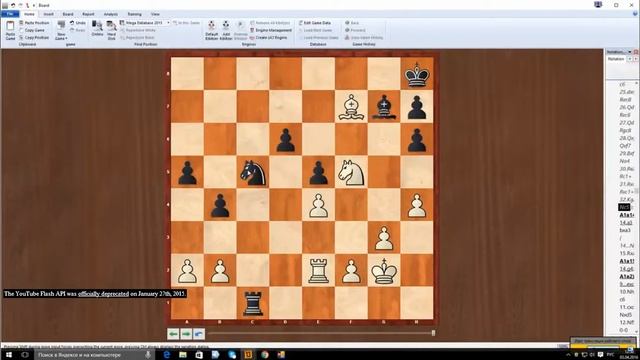Select the black king on h8
640x360 pixels.
click(417, 74)
